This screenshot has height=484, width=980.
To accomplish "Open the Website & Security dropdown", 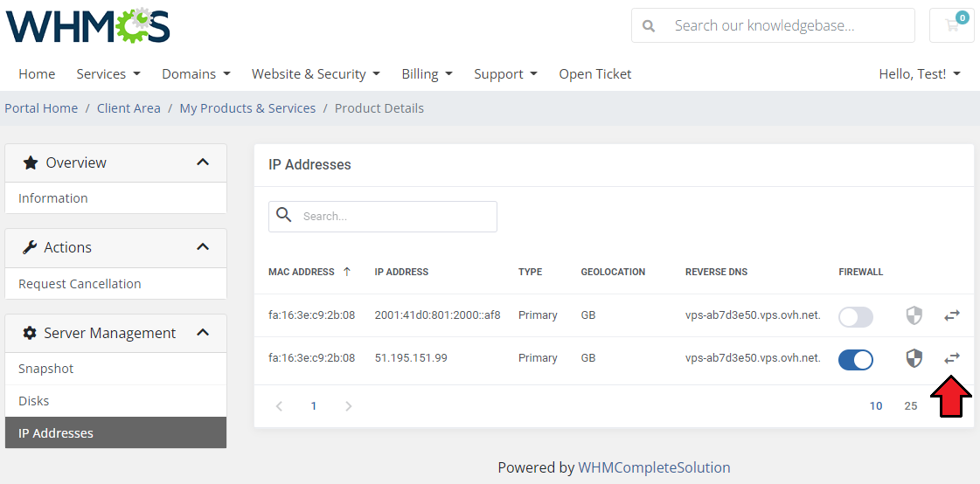I will point(316,73).
